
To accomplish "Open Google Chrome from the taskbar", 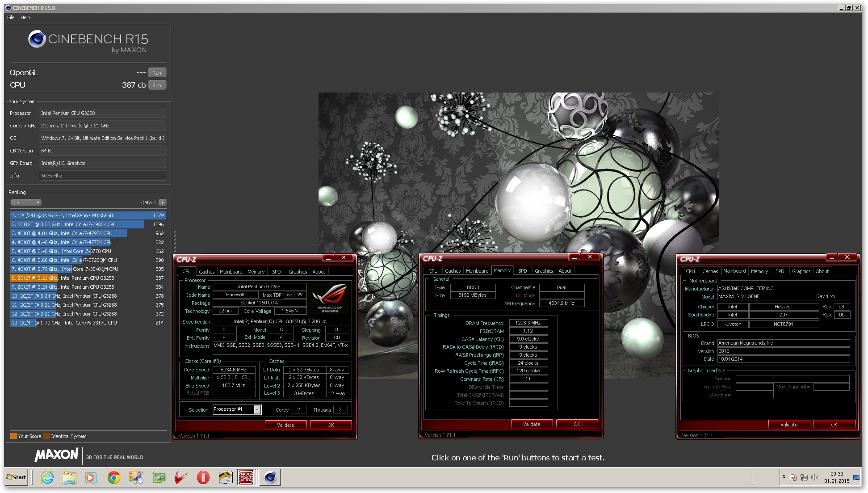I will click(113, 477).
